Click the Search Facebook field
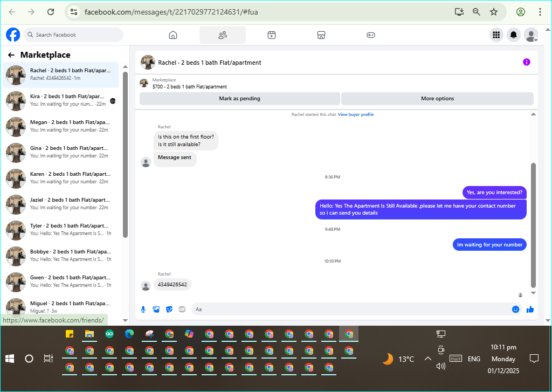Screen dimensions: 552x392 73,35
